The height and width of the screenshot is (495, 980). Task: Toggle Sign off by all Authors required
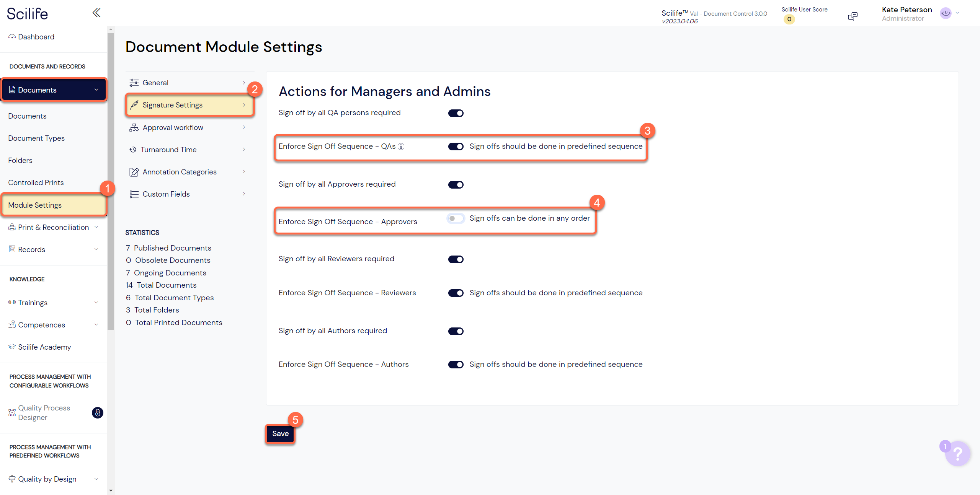click(x=456, y=331)
